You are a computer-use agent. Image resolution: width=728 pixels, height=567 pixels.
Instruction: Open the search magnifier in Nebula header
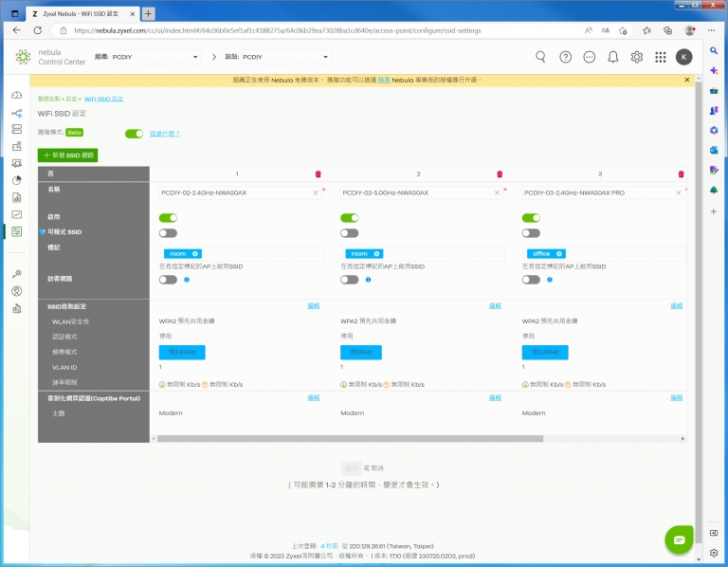[540, 57]
